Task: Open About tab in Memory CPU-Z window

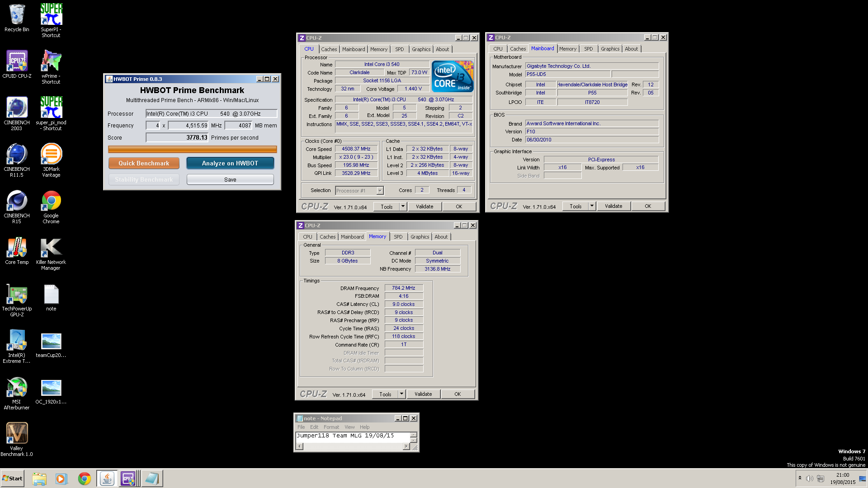Action: 441,237
